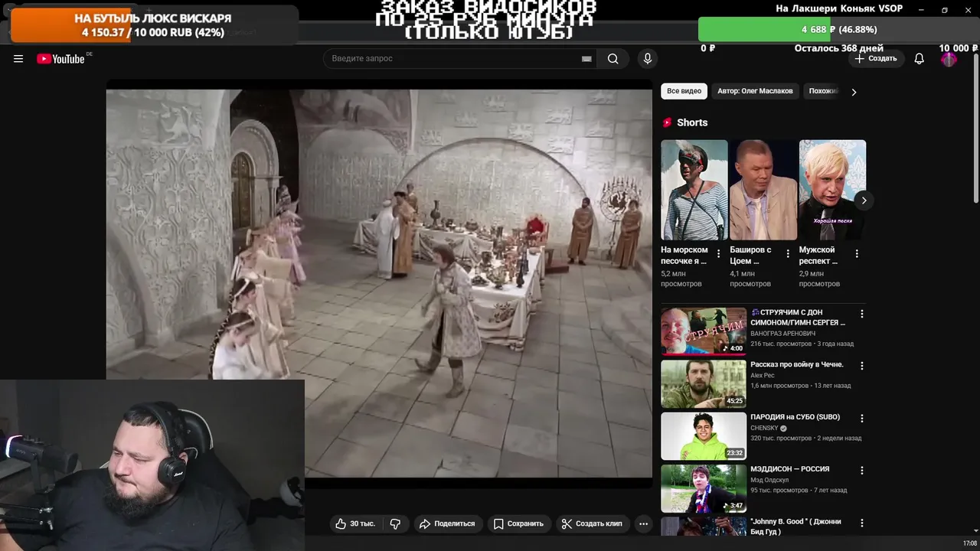Click the search magnifier button
The width and height of the screenshot is (980, 551).
click(x=612, y=59)
